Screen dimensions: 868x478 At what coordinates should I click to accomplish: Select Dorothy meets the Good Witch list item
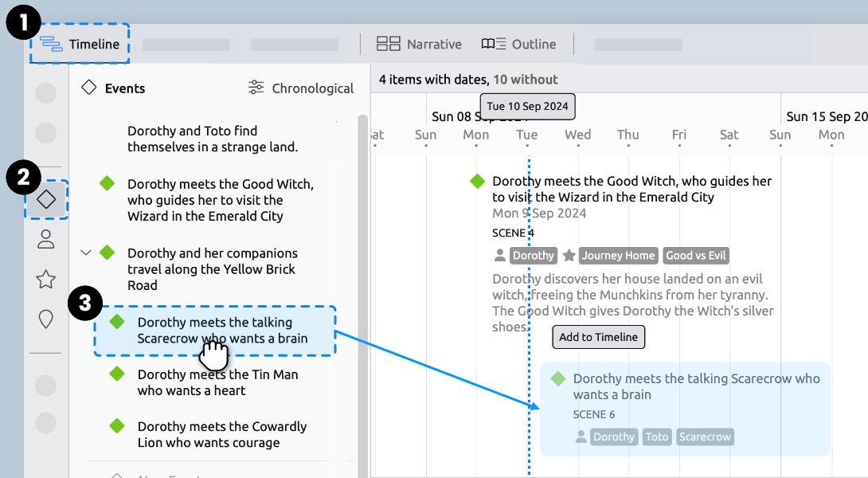pos(221,200)
